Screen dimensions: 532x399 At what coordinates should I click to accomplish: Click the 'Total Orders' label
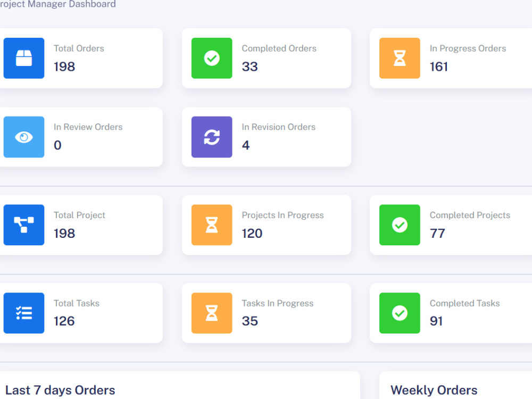(79, 48)
